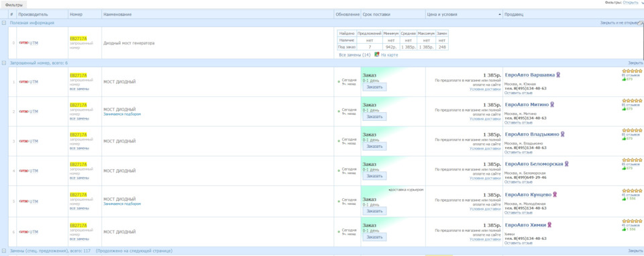Click star rating of ЕвроАвто Варшавка
The height and width of the screenshot is (256, 644).
pos(632,71)
